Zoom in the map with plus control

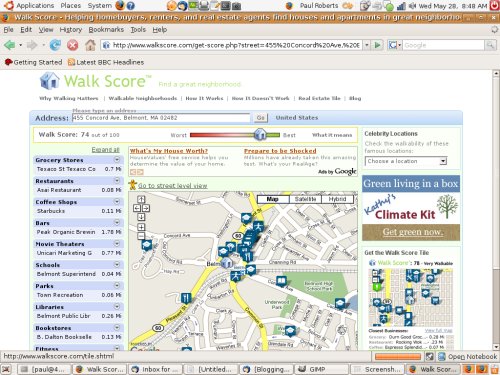point(141,227)
